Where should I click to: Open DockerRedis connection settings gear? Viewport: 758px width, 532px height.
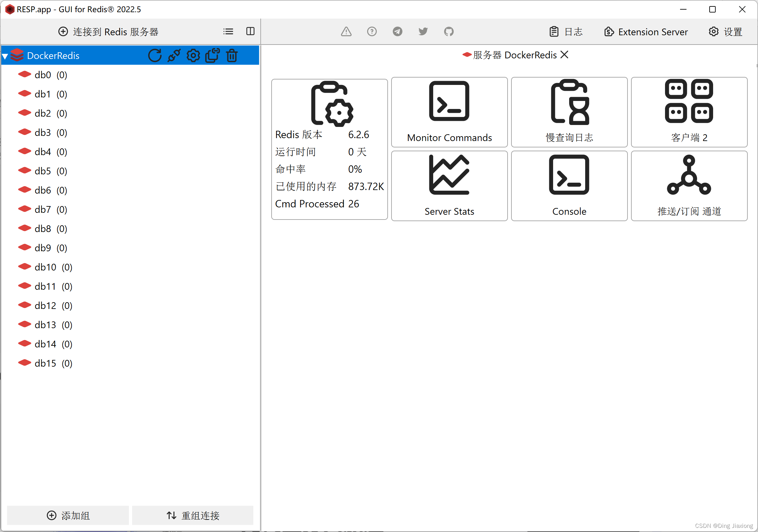193,55
